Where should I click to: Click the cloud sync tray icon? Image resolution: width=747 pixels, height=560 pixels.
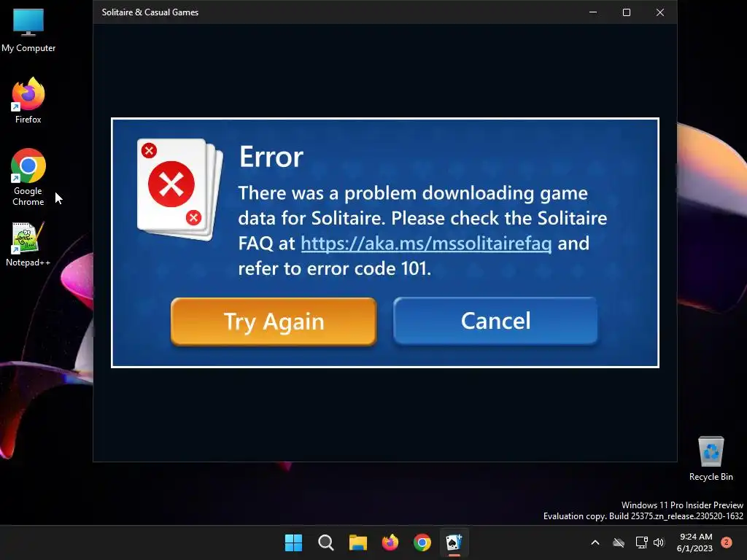tap(619, 542)
